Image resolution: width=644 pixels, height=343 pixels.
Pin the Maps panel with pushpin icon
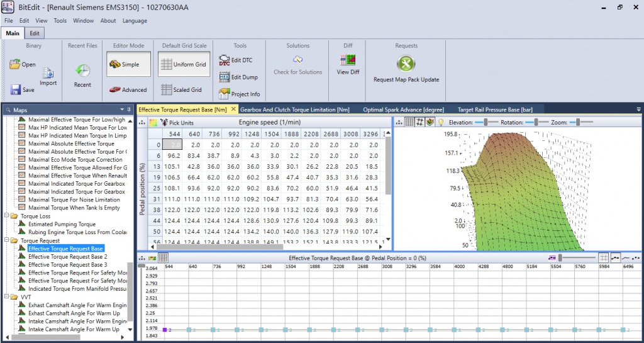coord(129,110)
